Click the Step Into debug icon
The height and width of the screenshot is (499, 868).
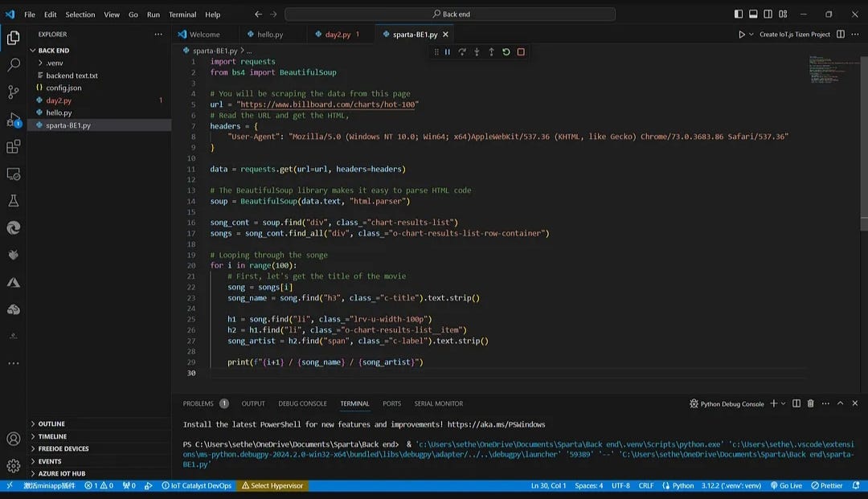point(476,51)
